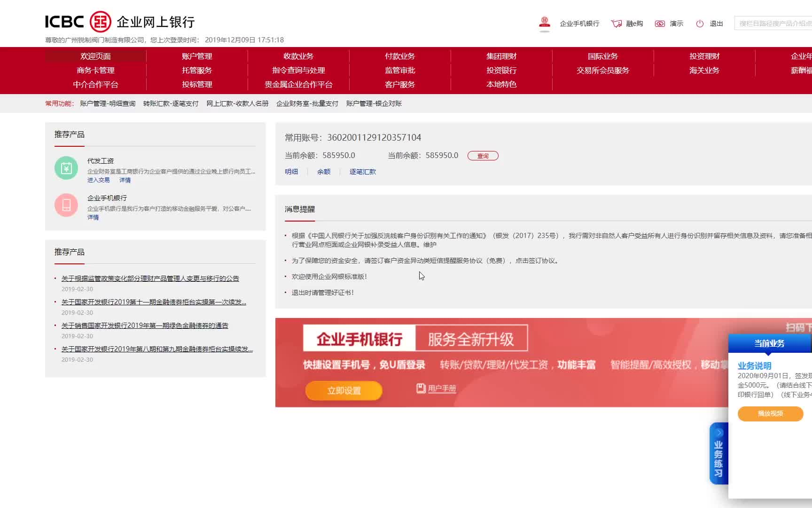
Task: Go to 账户管理-明细查询 shortcut
Action: [108, 103]
